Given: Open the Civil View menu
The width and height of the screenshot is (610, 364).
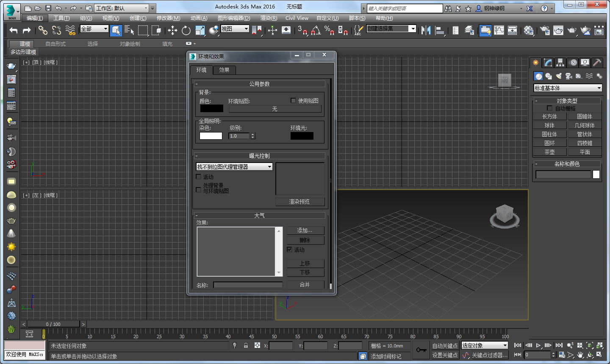Looking at the screenshot, I should pyautogui.click(x=297, y=18).
